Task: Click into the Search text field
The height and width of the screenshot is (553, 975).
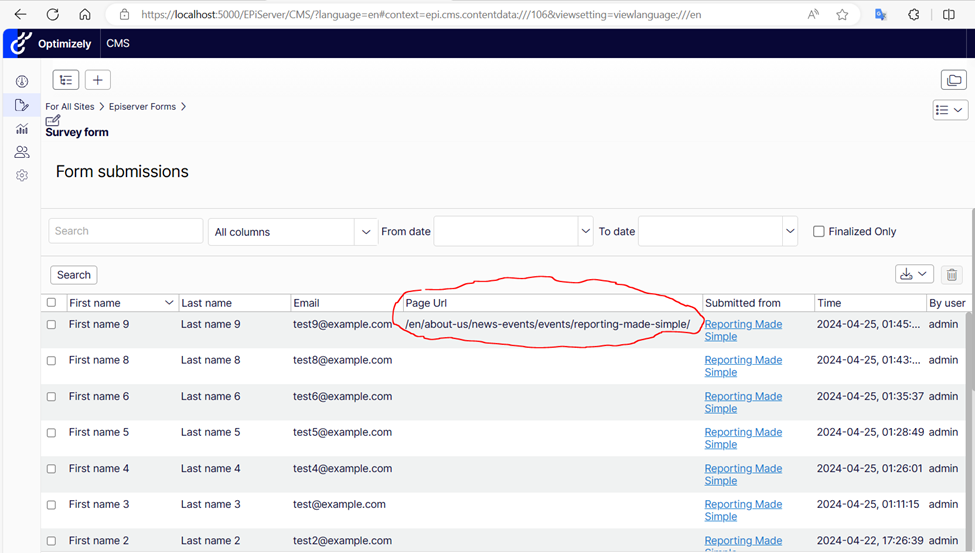Action: 125,231
